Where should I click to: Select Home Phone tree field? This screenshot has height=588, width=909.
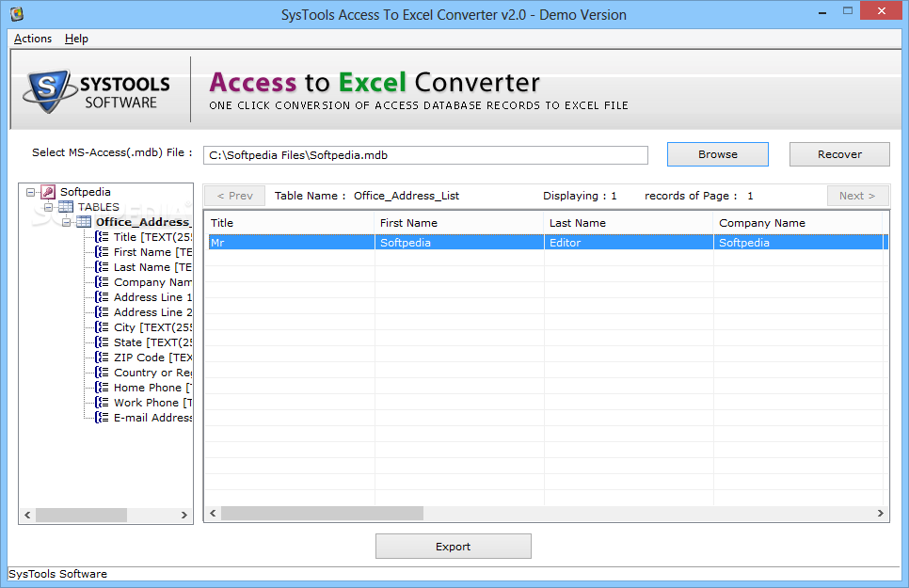click(152, 388)
